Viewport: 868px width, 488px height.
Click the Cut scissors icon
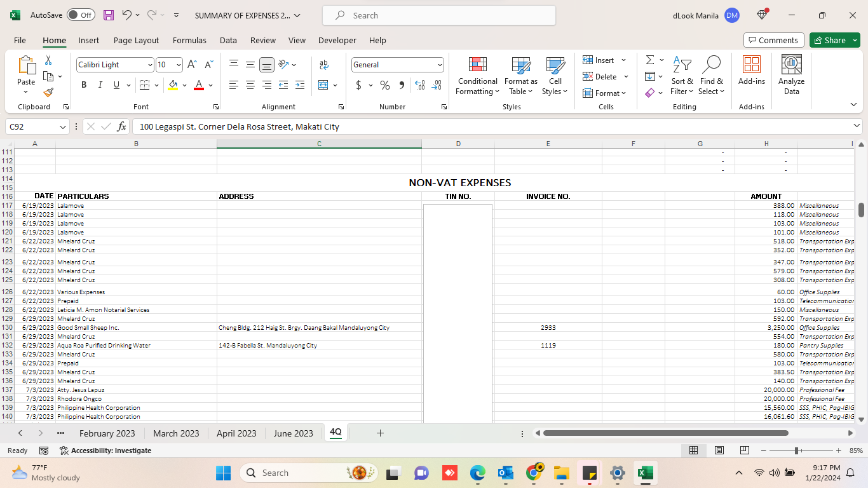point(48,60)
